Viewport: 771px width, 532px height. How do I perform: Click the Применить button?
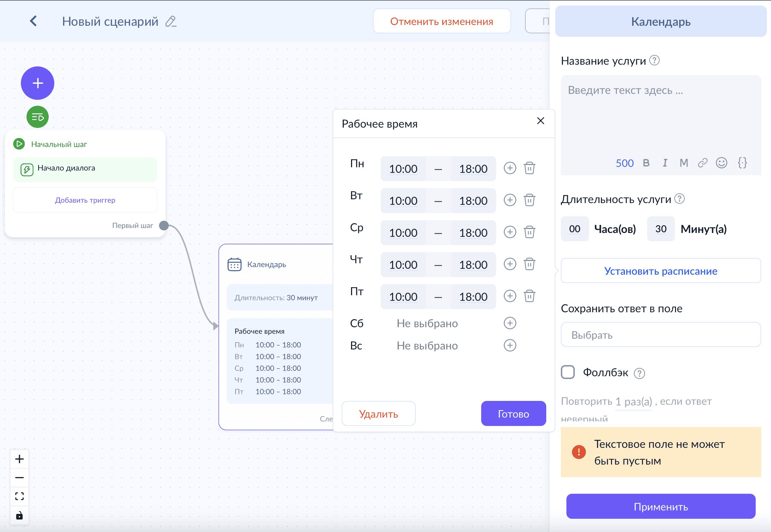(661, 506)
